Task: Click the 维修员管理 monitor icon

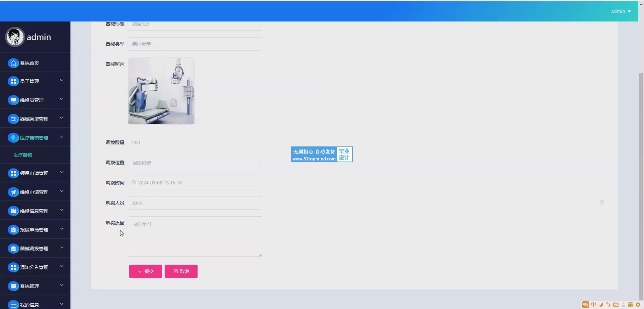Action: [x=13, y=100]
